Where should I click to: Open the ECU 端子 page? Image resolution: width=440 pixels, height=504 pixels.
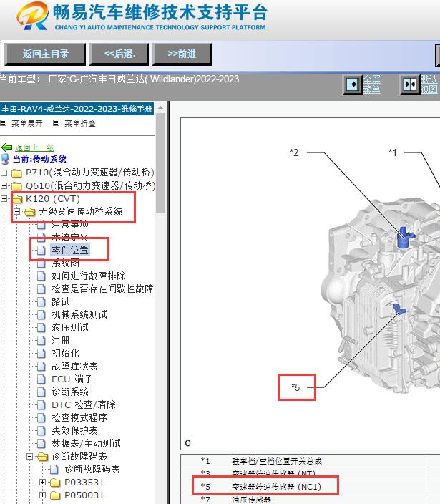(72, 379)
